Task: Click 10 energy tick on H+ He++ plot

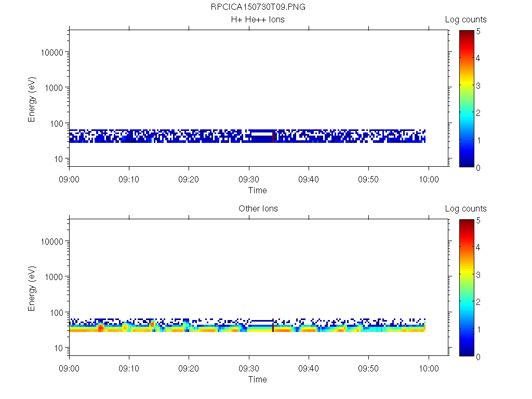Action: pyautogui.click(x=59, y=159)
